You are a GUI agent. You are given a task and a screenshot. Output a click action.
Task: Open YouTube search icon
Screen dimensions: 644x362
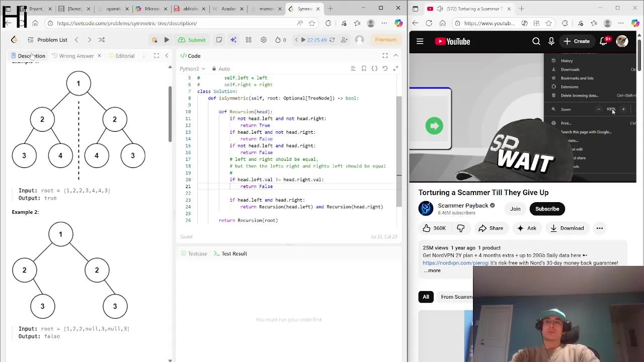coord(536,42)
